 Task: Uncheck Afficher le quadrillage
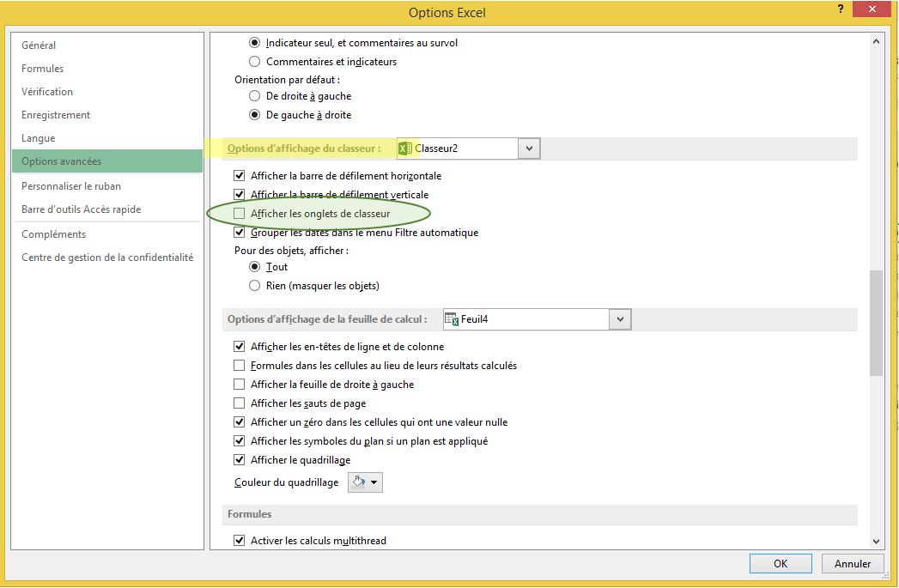click(240, 460)
